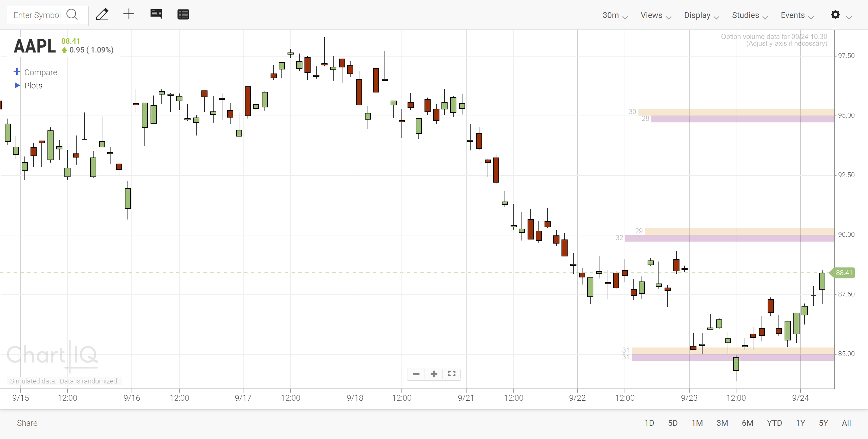Screen dimensions: 868x439
Task: Click the 85.00 y-axis label
Action: pyautogui.click(x=846, y=354)
